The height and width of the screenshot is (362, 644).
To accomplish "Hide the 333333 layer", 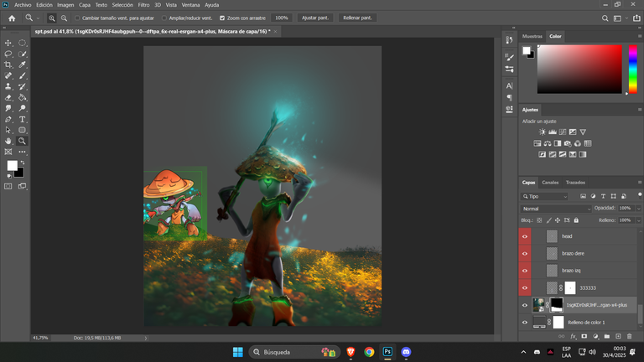I will [x=524, y=288].
